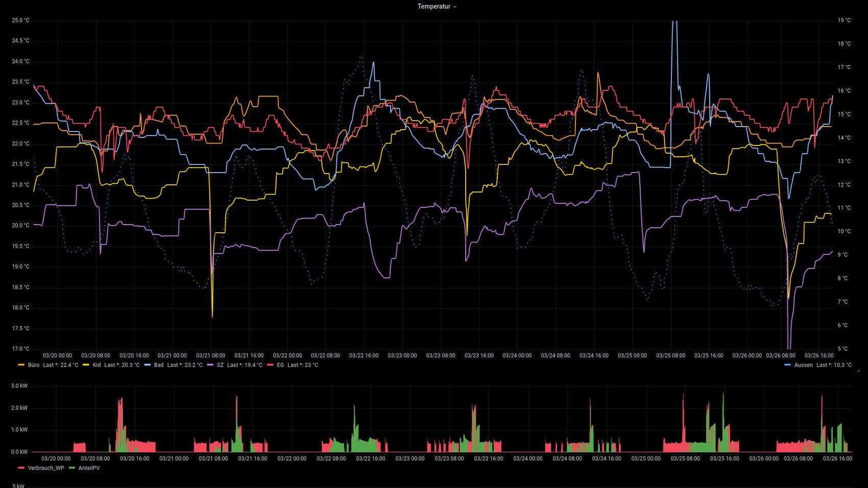This screenshot has height=488, width=868.
Task: Click the orange Büro legend color swatch
Action: point(21,365)
